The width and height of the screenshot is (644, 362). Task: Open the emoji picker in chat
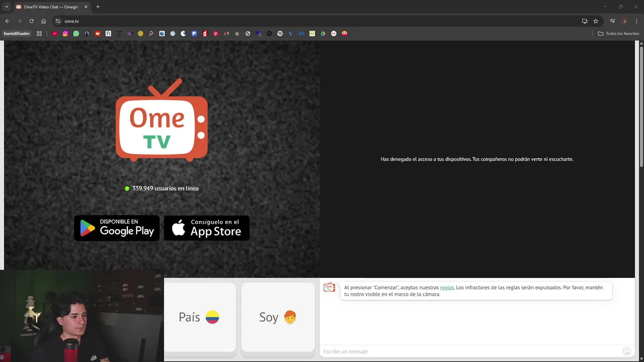[x=627, y=351]
